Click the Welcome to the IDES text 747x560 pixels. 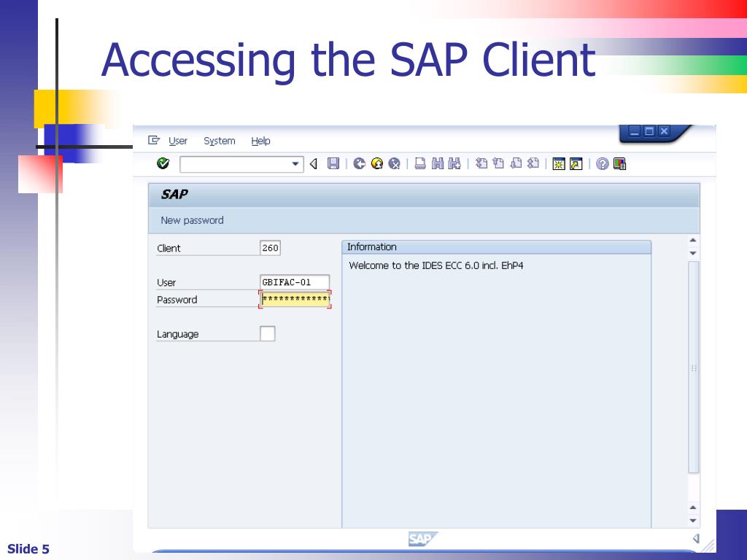coord(436,265)
